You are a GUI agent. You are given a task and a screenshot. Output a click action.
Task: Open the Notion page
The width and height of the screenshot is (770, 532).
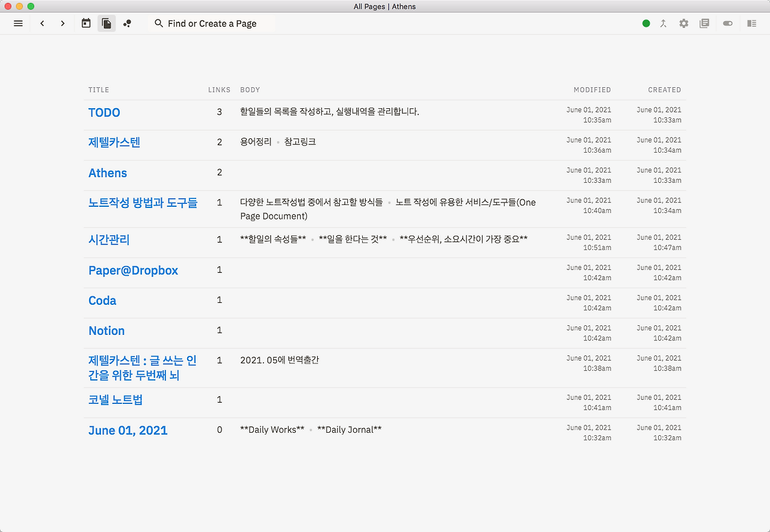pyautogui.click(x=106, y=331)
